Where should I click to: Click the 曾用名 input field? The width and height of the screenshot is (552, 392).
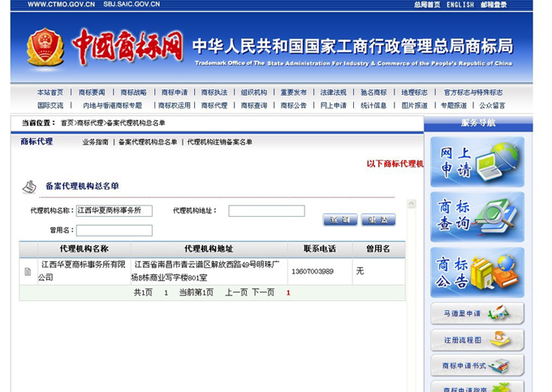pyautogui.click(x=114, y=230)
